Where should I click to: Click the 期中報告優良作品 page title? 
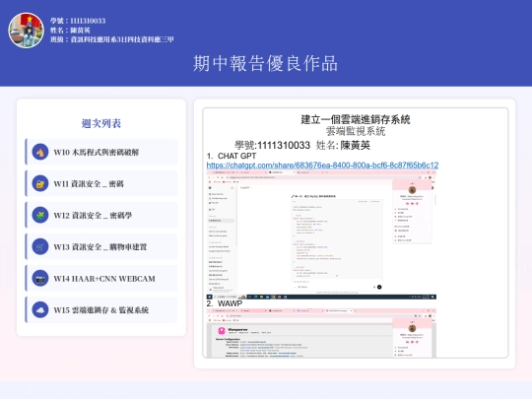(266, 63)
